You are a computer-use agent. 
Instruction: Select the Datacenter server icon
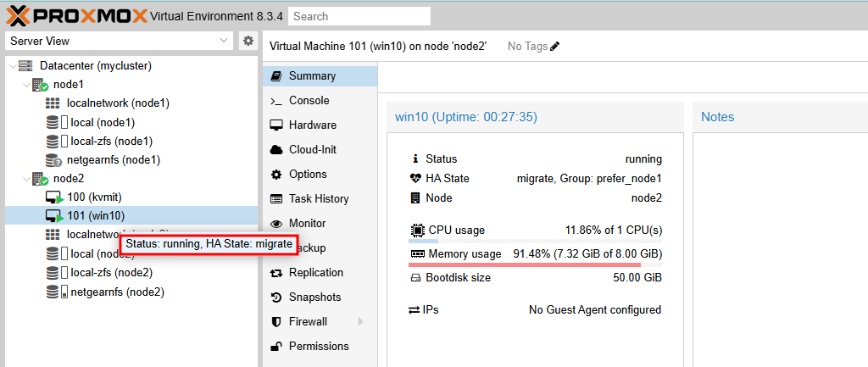click(25, 66)
